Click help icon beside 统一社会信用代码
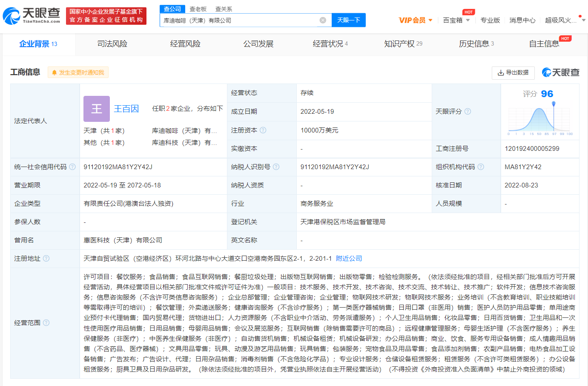Image resolution: width=588 pixels, height=386 pixels. pyautogui.click(x=72, y=167)
